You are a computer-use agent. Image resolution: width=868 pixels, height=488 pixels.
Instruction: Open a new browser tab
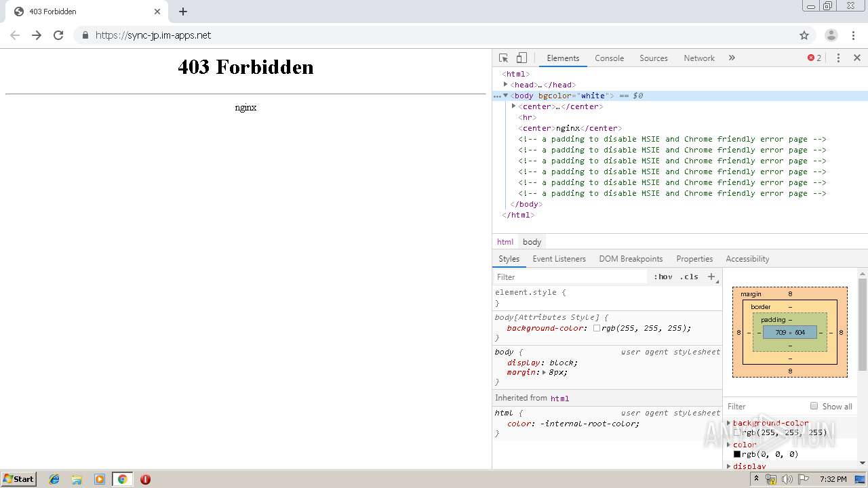tap(183, 12)
